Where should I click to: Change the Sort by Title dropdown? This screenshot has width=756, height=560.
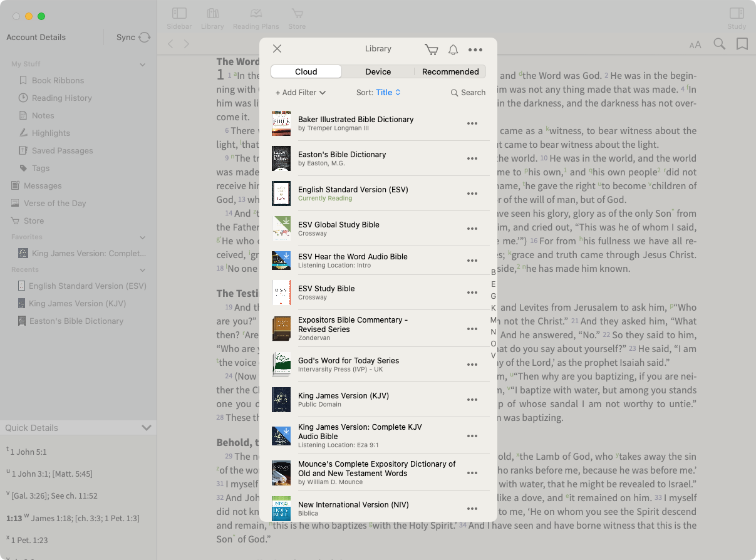(378, 92)
